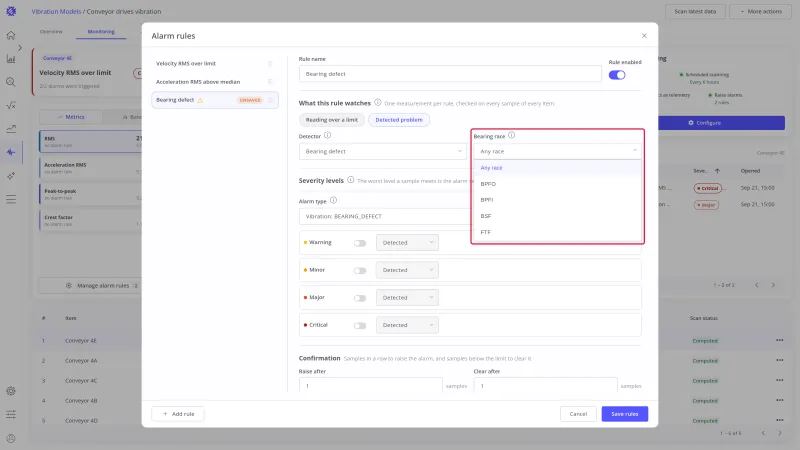Select the Reading over a limit chip

click(x=332, y=120)
